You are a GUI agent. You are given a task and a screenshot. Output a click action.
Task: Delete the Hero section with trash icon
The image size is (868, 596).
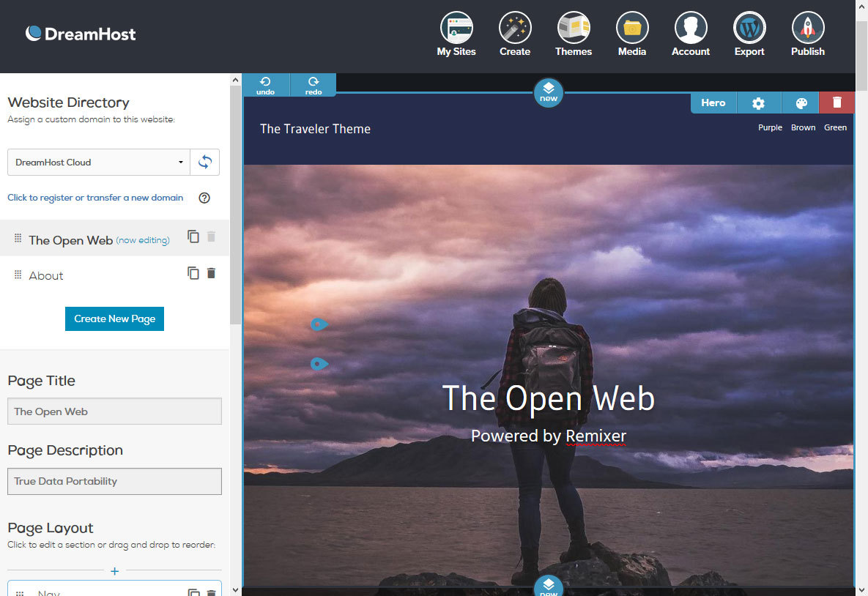pos(837,103)
